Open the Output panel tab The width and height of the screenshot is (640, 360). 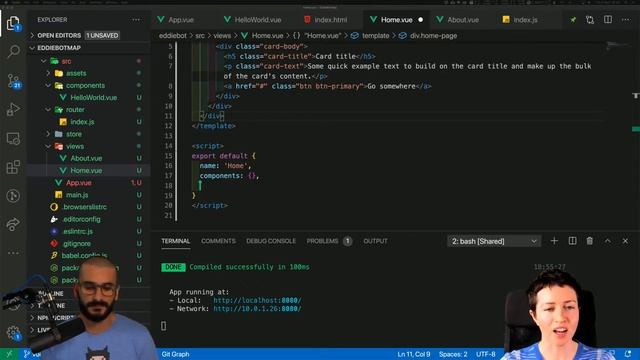coord(376,241)
